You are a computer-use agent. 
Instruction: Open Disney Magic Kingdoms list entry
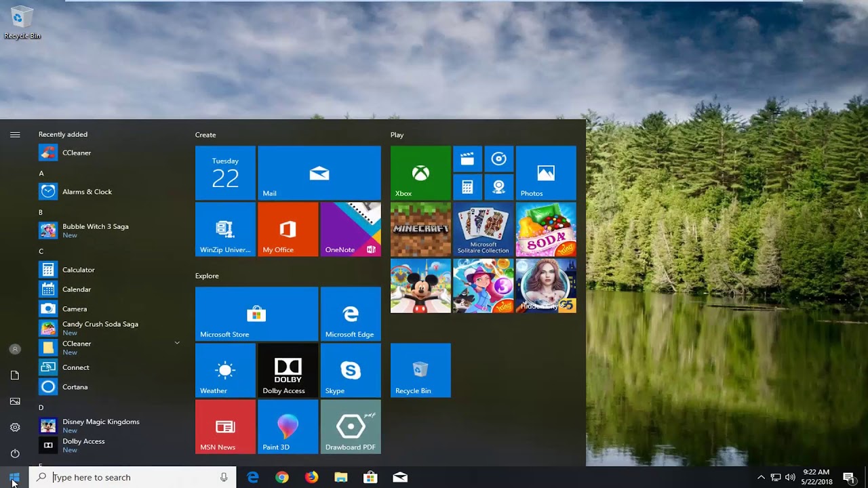click(x=111, y=426)
